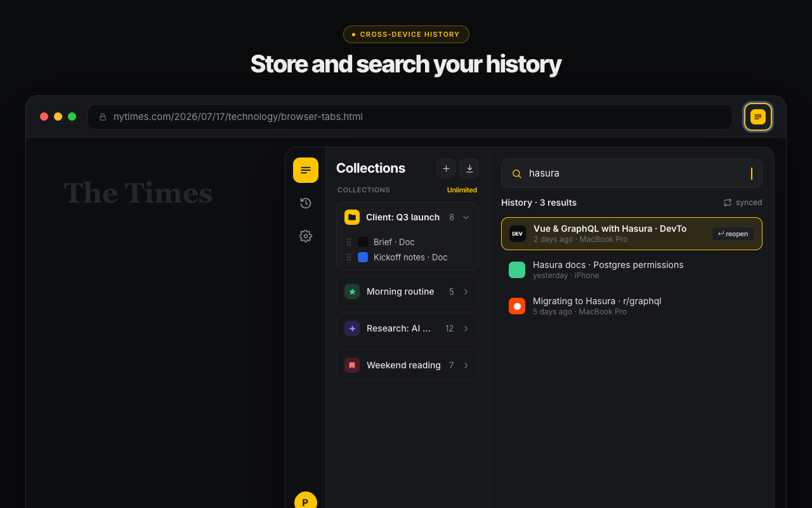Open Migrating to Hasura · r/graphql result

pyautogui.click(x=632, y=306)
